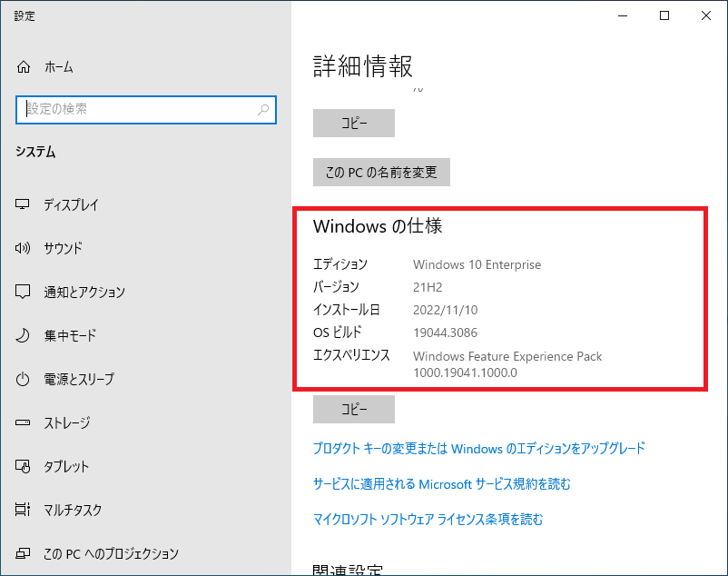Click the エディション label

[340, 264]
